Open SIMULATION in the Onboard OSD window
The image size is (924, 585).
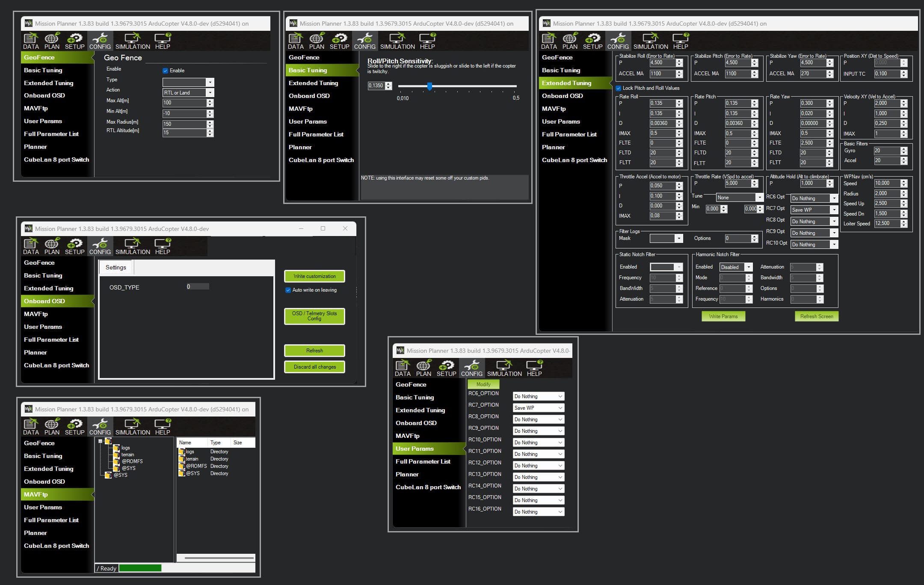pos(133,246)
